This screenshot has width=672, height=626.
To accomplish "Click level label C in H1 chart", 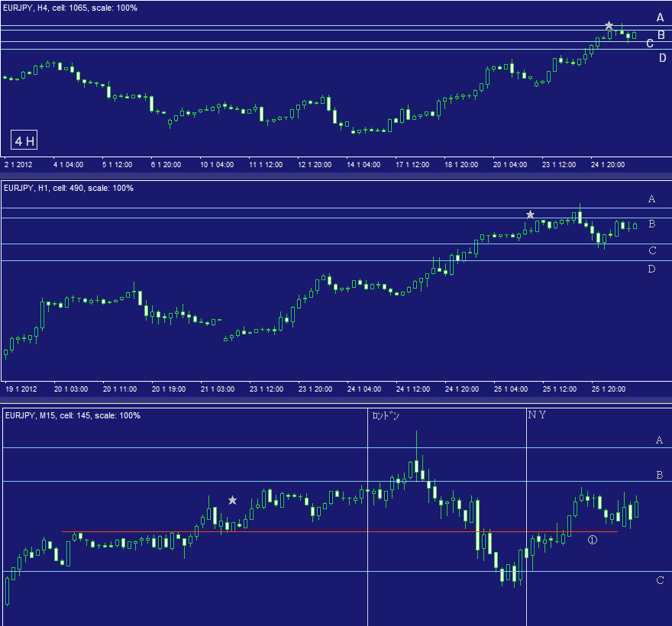I will click(x=652, y=250).
